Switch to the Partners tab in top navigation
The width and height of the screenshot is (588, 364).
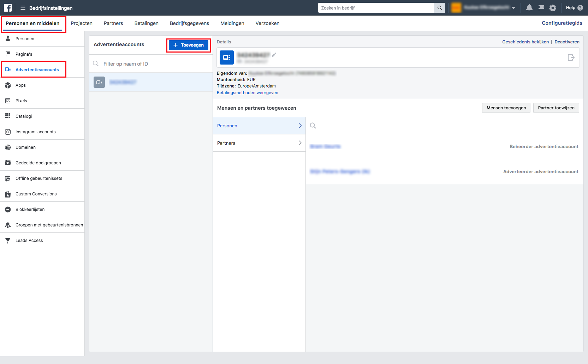(113, 23)
